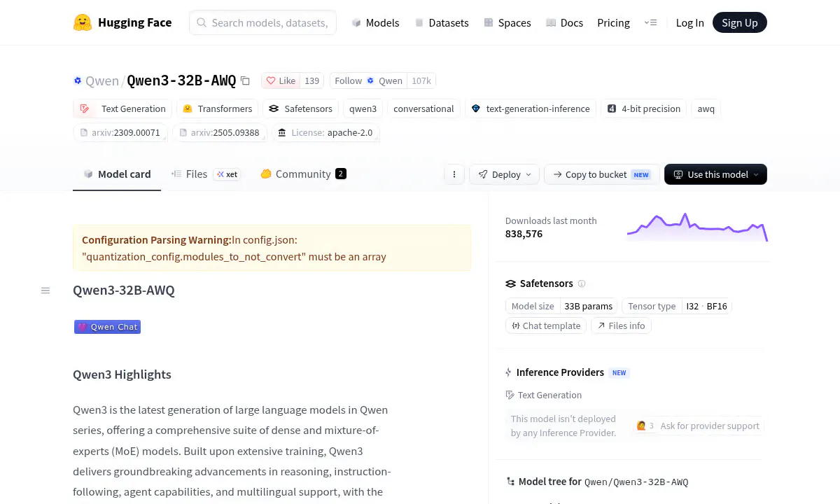Open the Chat template button
840x504 pixels.
click(x=546, y=325)
